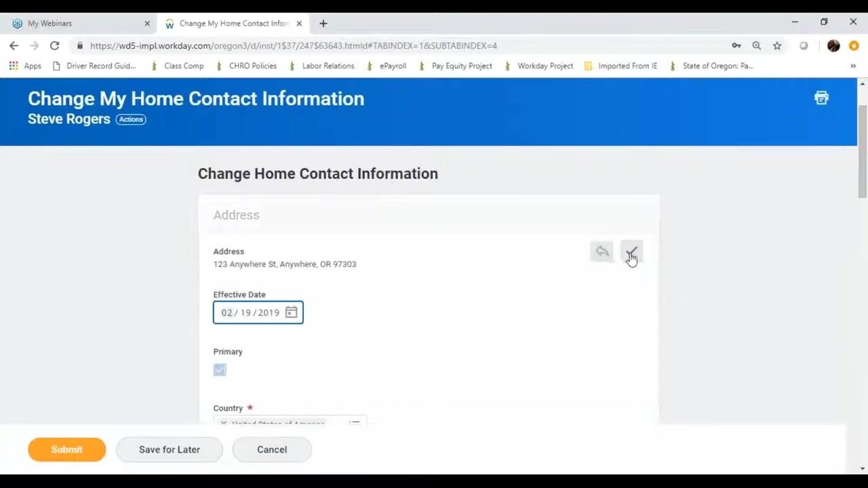Open the zoom magnifier icon in the address bar
868x488 pixels.
click(756, 45)
